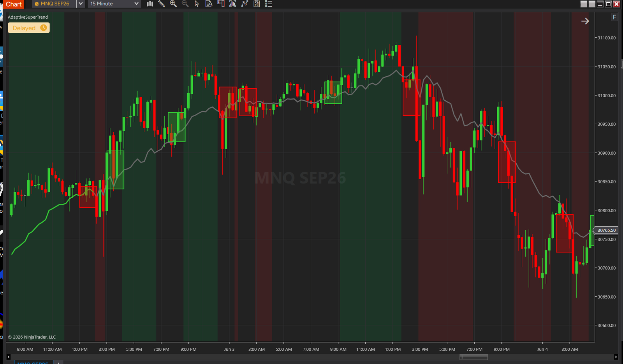The width and height of the screenshot is (623, 364).
Task: Click the orange Chart label
Action: point(14,4)
